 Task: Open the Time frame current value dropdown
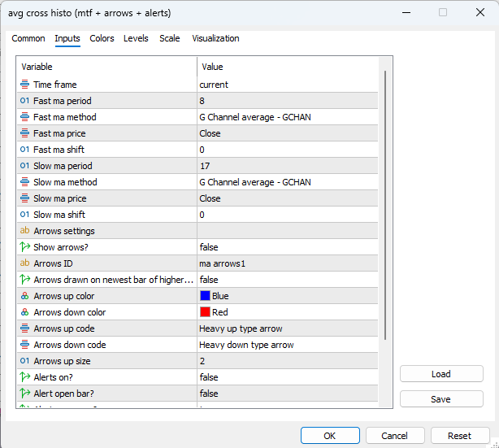[x=288, y=85]
